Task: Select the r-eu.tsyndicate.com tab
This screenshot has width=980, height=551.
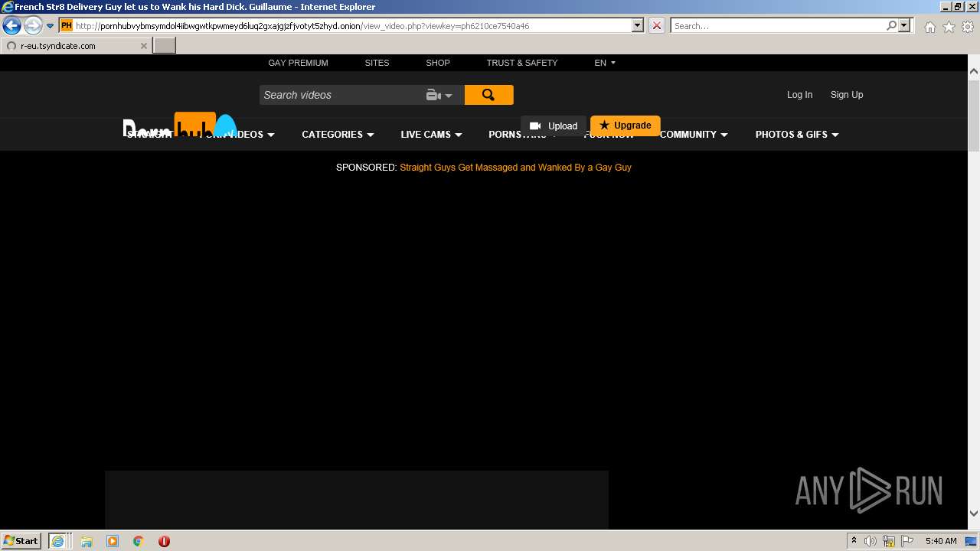Action: coord(76,45)
